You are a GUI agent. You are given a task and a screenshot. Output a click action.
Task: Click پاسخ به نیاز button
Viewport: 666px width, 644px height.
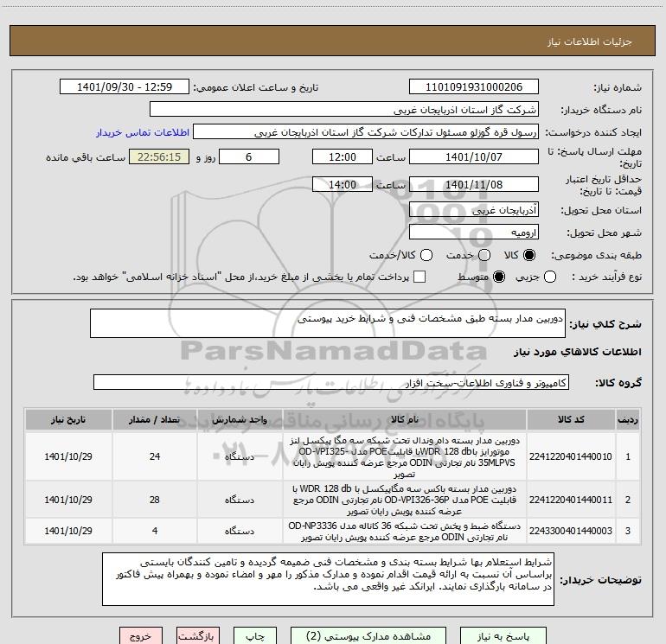(x=503, y=636)
